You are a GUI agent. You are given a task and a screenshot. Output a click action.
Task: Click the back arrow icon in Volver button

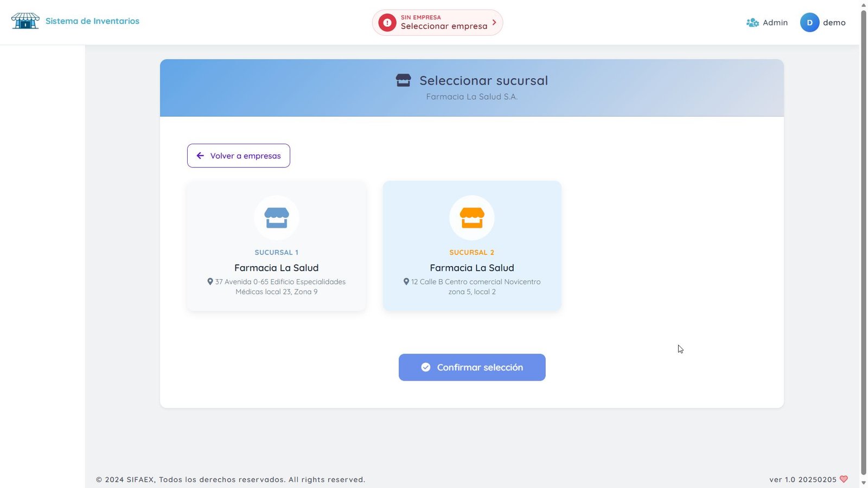pos(200,156)
